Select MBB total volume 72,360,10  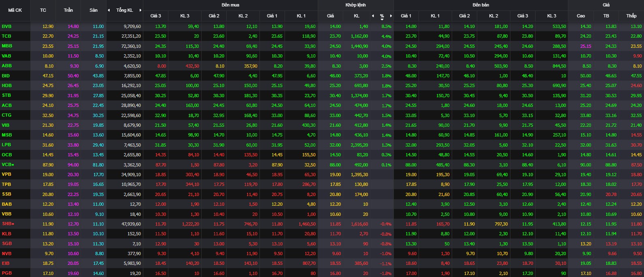point(131,46)
